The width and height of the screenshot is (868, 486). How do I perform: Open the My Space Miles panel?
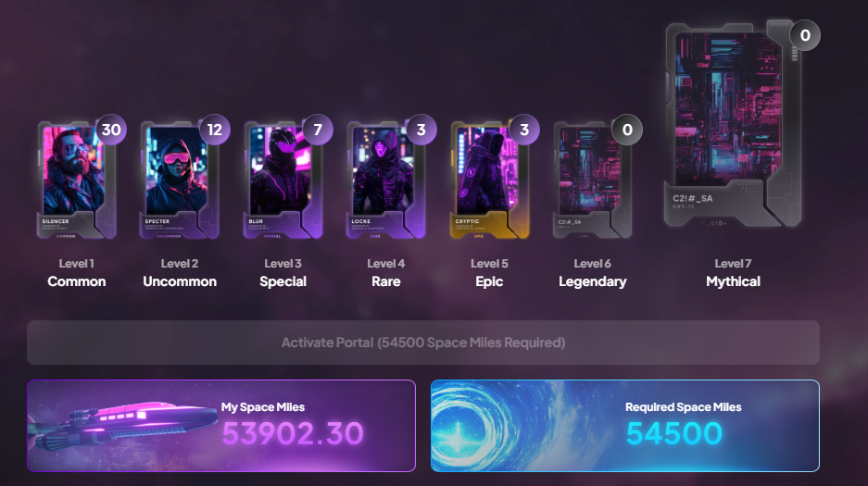(x=221, y=426)
